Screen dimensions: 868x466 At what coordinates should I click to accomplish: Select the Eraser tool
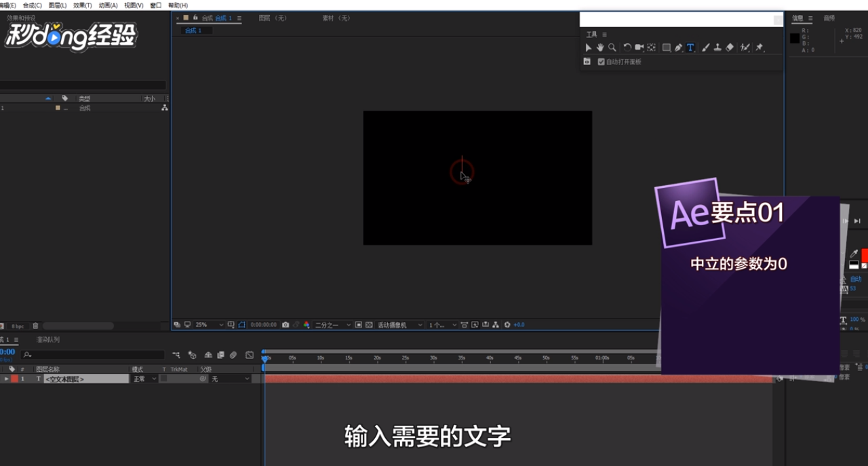(x=730, y=47)
